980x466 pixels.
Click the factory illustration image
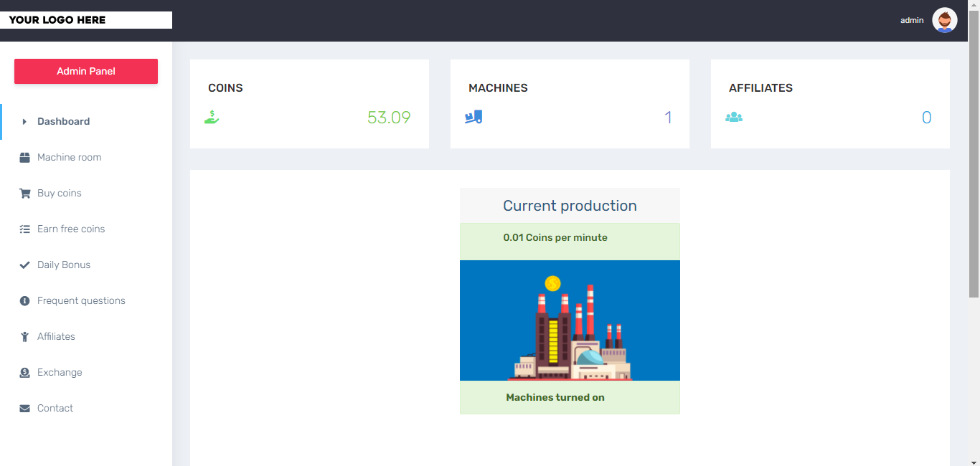570,320
